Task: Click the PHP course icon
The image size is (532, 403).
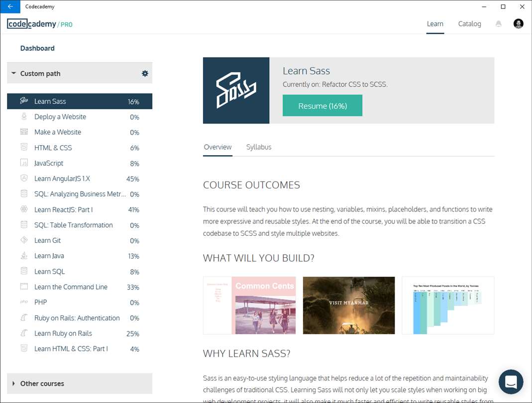Action: (24, 302)
